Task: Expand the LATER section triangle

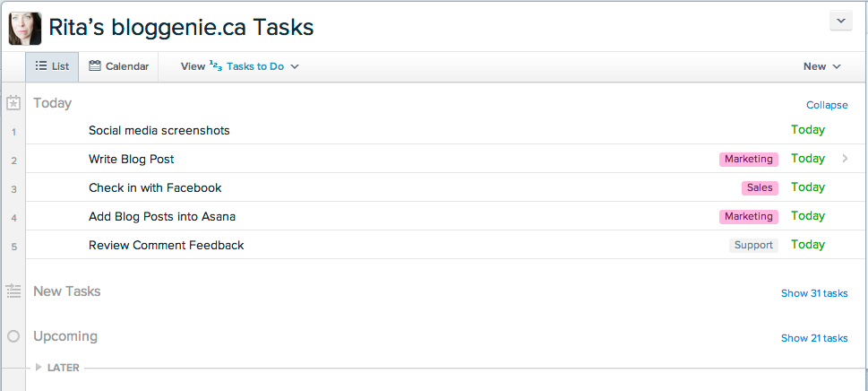Action: coord(39,367)
